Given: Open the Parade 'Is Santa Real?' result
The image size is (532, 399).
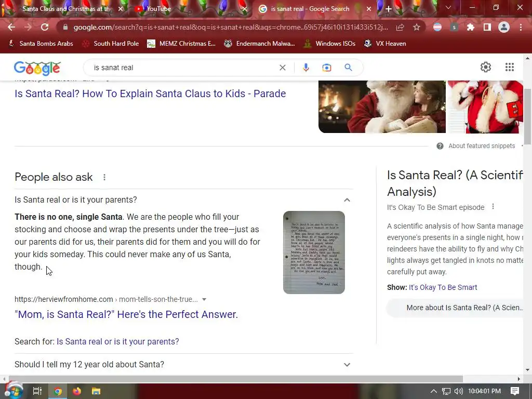Looking at the screenshot, I should tap(150, 94).
